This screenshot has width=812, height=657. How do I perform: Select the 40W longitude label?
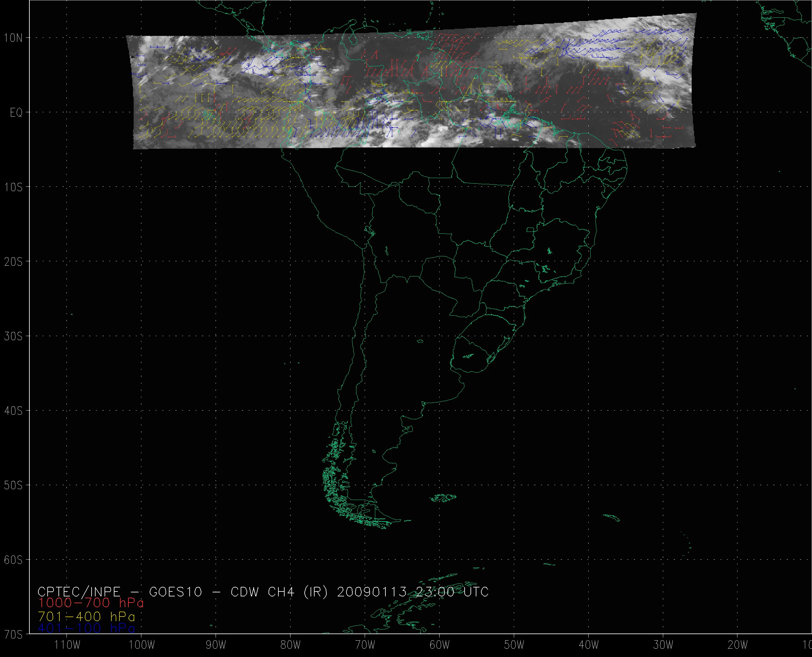[589, 645]
